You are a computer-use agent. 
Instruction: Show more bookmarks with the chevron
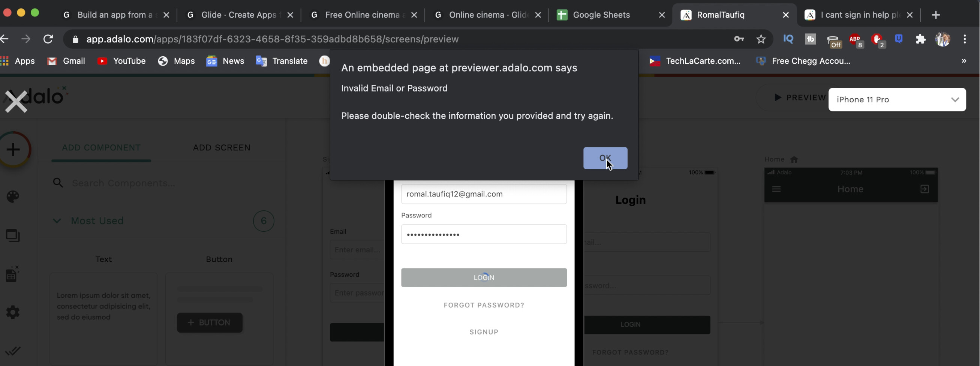coord(964,61)
